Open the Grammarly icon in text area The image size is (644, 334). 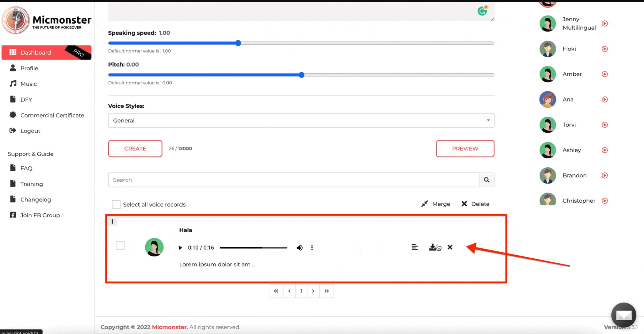(x=482, y=11)
